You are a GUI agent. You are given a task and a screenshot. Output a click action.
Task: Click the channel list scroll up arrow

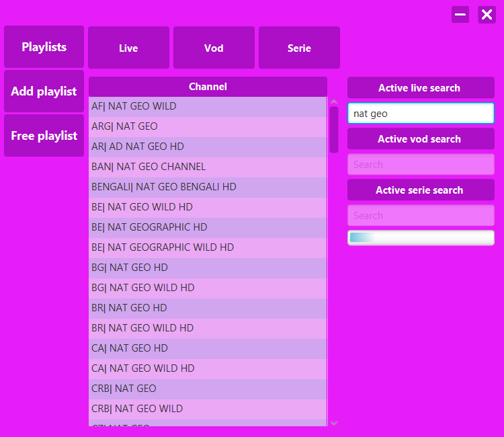(334, 102)
